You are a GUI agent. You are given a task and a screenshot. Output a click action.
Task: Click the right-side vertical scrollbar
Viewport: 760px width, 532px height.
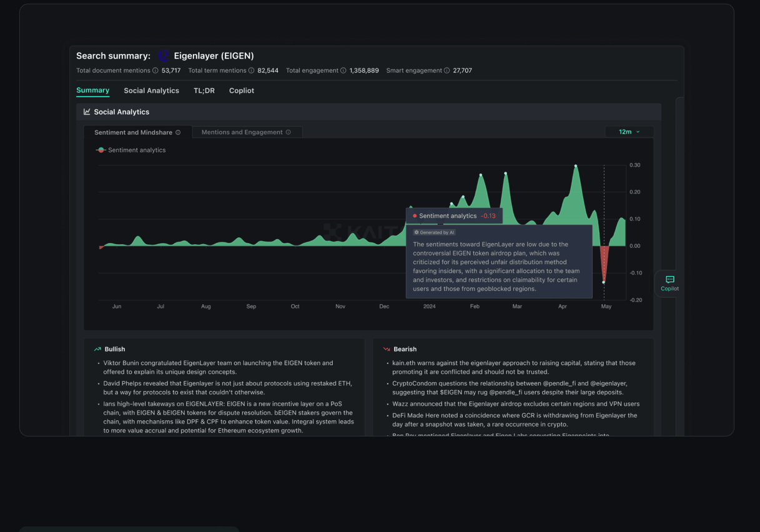pyautogui.click(x=680, y=265)
